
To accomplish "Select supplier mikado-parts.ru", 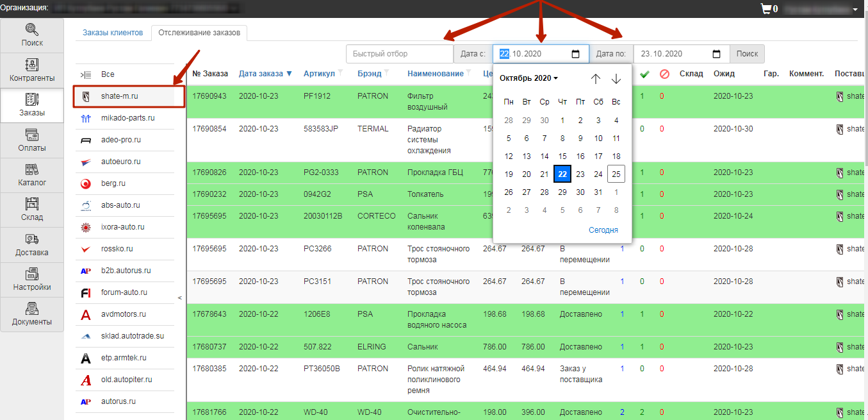I will (x=125, y=118).
